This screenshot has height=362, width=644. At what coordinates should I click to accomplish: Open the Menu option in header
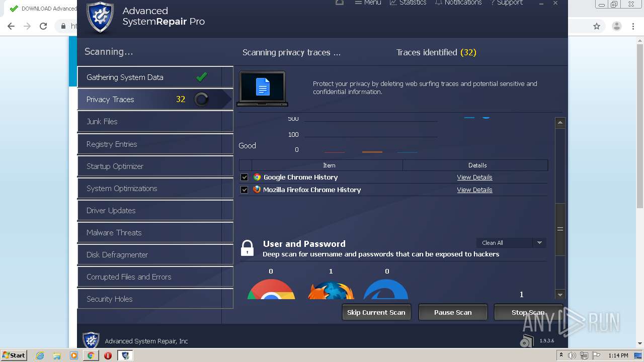pyautogui.click(x=368, y=3)
